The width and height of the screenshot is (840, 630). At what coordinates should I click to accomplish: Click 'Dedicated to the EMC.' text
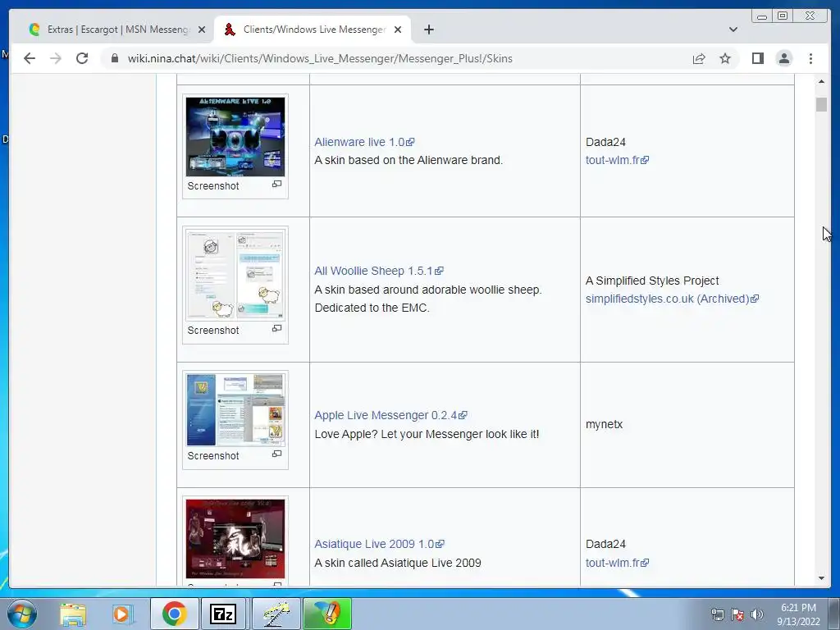point(372,308)
